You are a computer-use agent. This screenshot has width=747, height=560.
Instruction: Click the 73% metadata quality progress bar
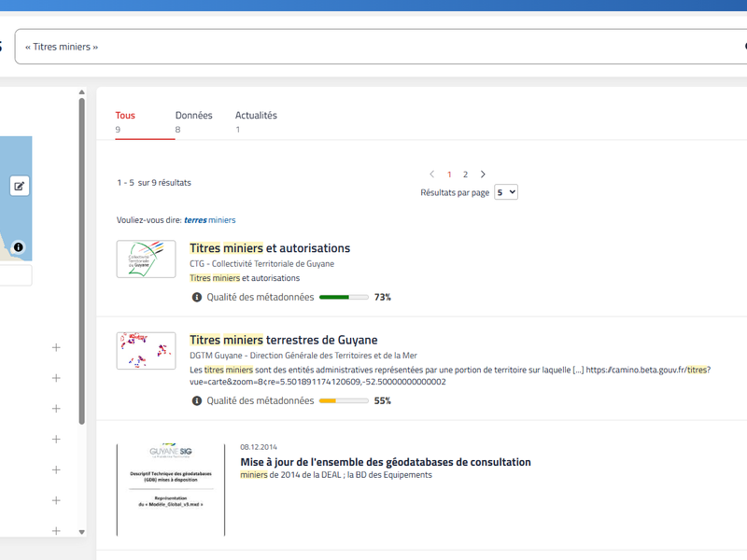coord(343,298)
